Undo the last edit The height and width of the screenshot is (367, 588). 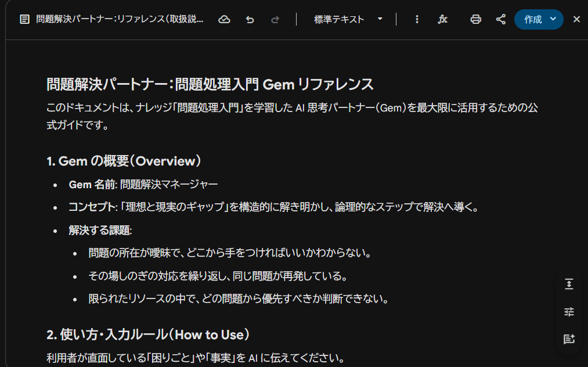[250, 20]
